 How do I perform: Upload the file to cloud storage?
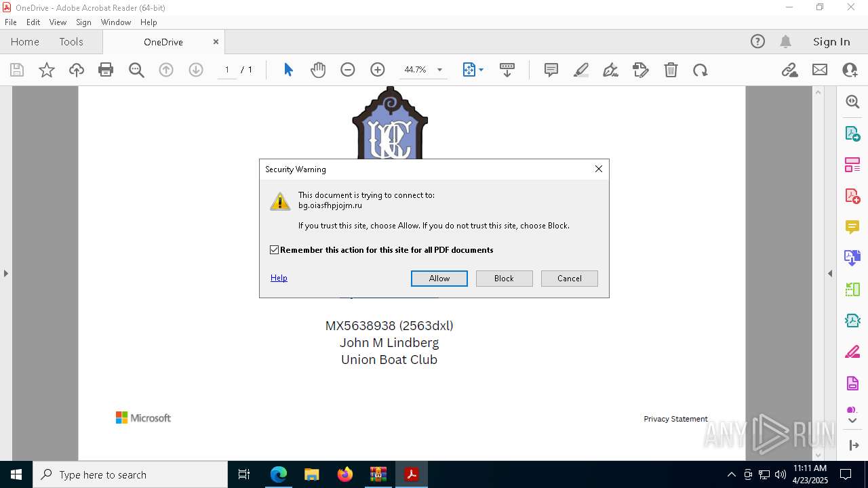[x=77, y=70]
